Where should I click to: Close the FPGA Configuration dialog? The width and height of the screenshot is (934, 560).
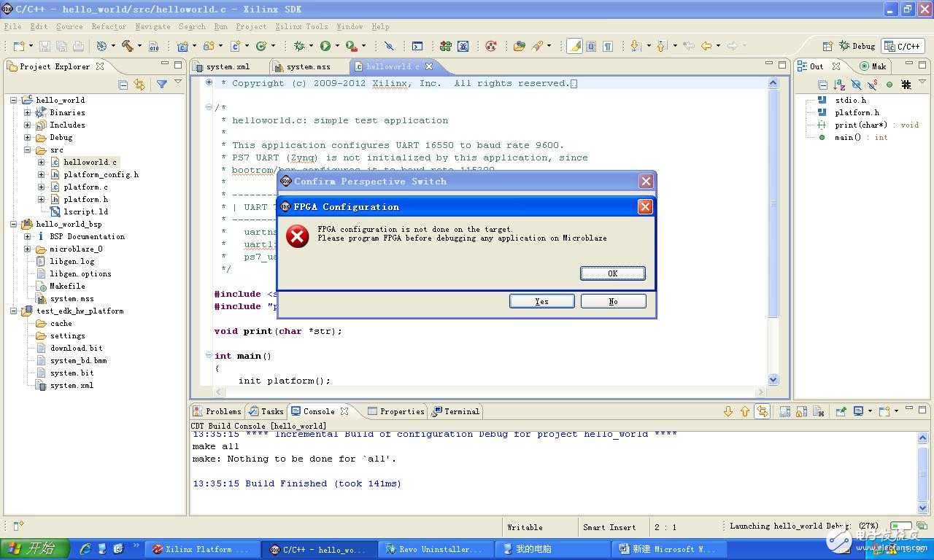[x=645, y=207]
